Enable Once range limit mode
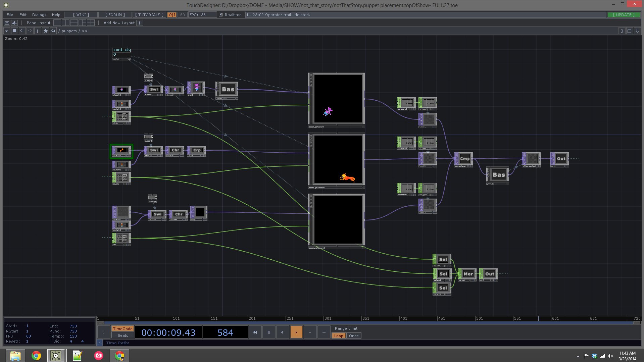This screenshot has height=362, width=644. (353, 336)
